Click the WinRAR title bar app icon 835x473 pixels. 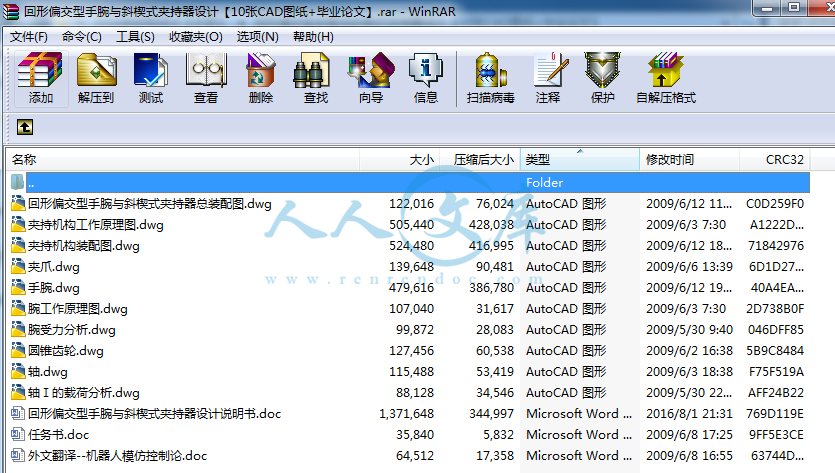click(x=11, y=12)
